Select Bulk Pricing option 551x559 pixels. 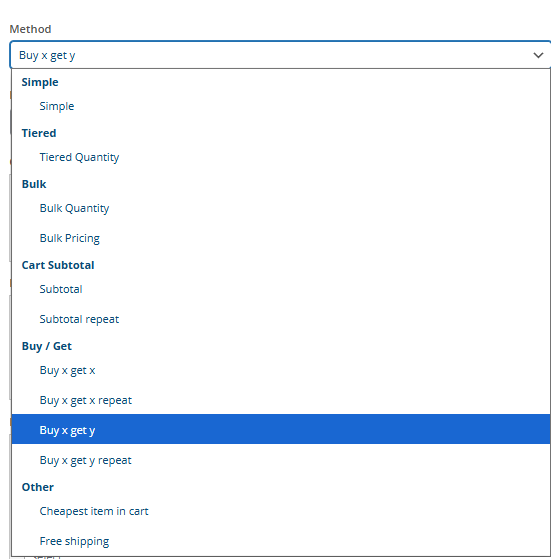[281, 238]
